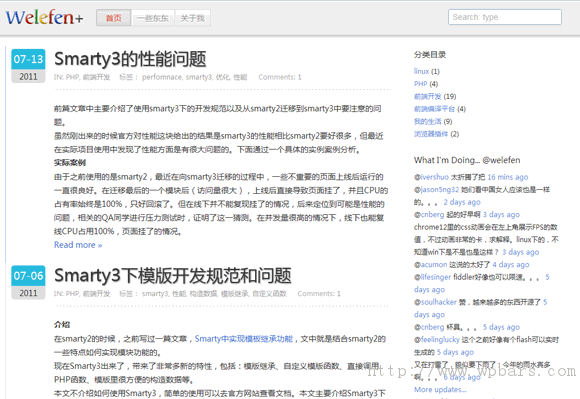Click the 16 mins ago timestamp
Image resolution: width=580 pixels, height=399 pixels.
coord(508,177)
